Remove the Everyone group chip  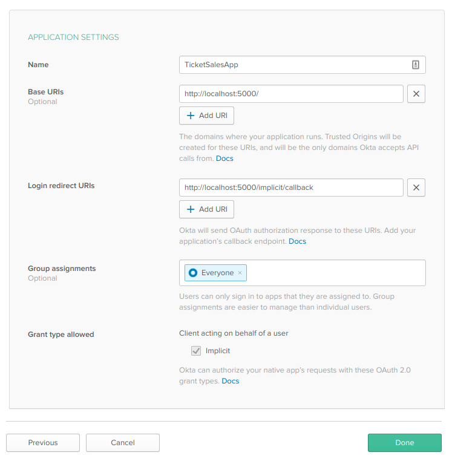(240, 273)
